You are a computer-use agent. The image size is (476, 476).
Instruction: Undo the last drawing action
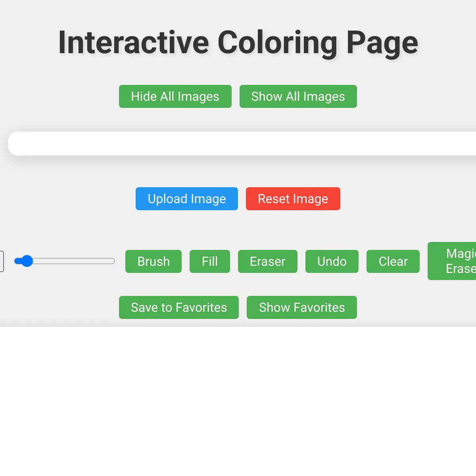tap(332, 261)
